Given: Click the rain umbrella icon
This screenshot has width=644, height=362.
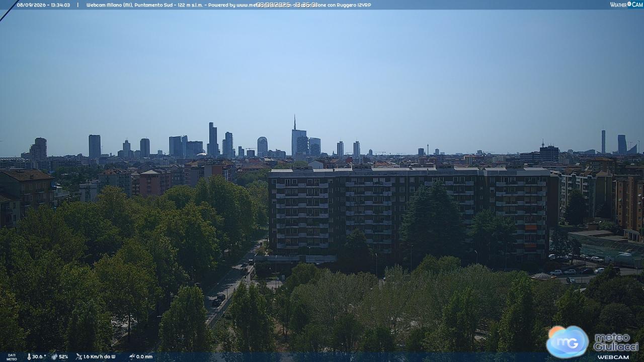Looking at the screenshot, I should (132, 356).
